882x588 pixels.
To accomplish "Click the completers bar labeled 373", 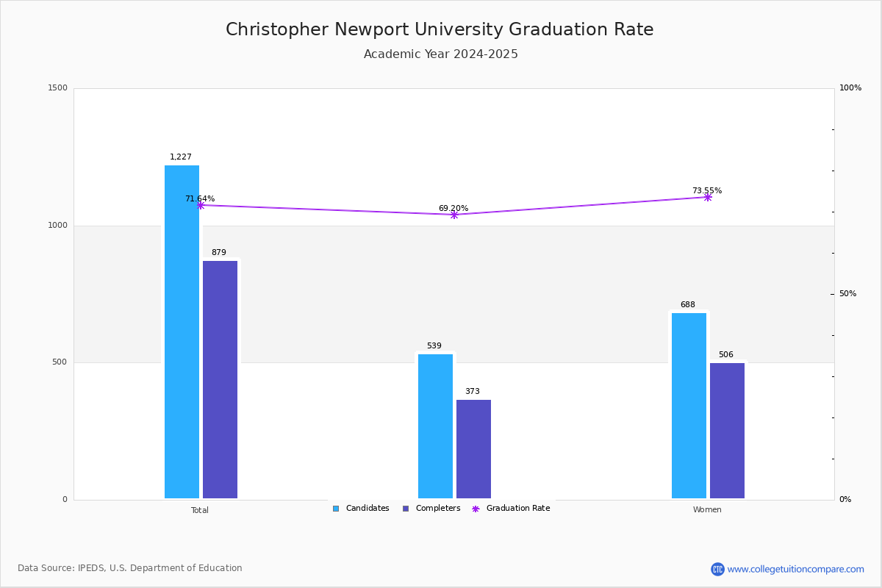I will click(473, 449).
